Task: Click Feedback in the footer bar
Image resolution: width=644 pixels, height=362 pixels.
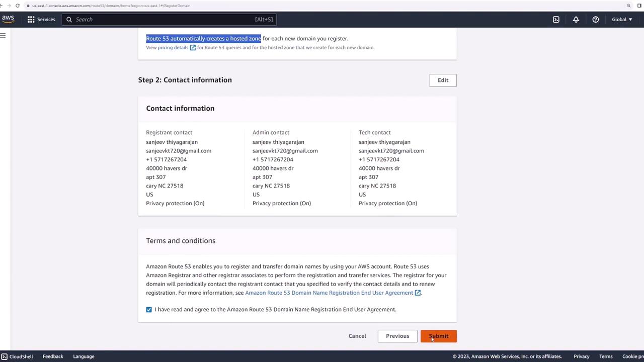Action: [53, 356]
